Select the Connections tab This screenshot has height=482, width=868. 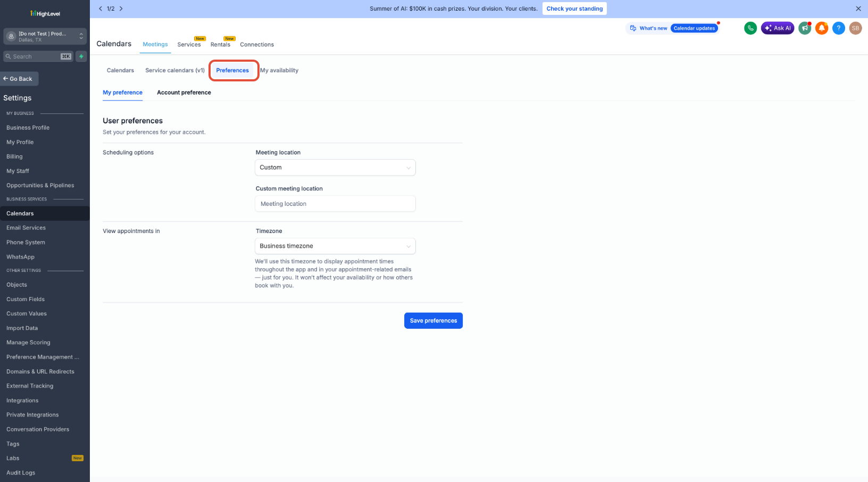click(257, 45)
